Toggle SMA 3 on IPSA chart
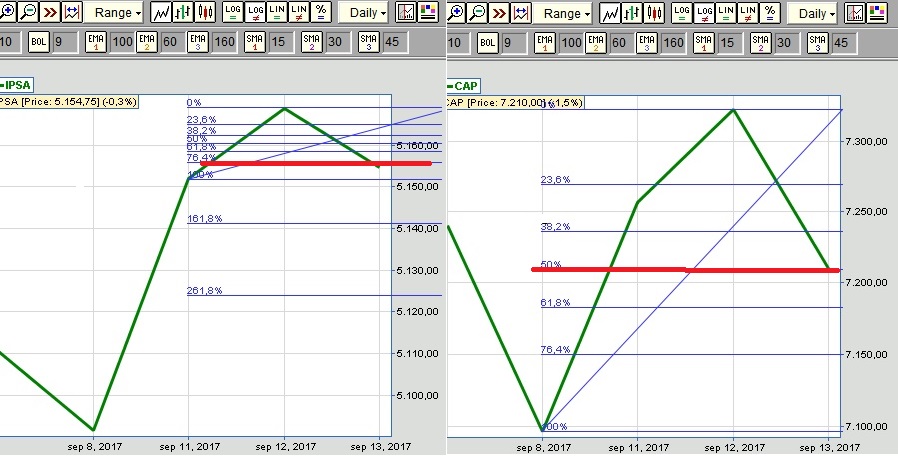Viewport: 898px width, 459px height. tap(368, 42)
